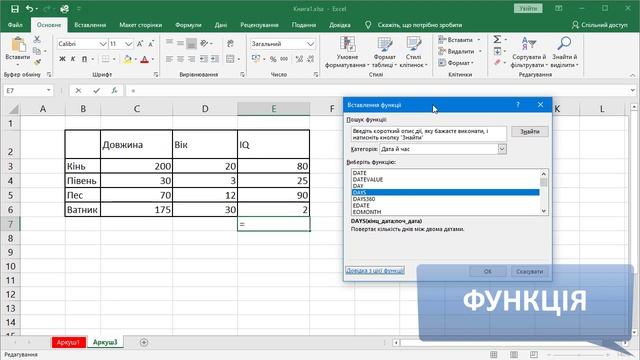Image resolution: width=640 pixels, height=360 pixels.
Task: Click the fx insert function icon
Action: click(114, 91)
